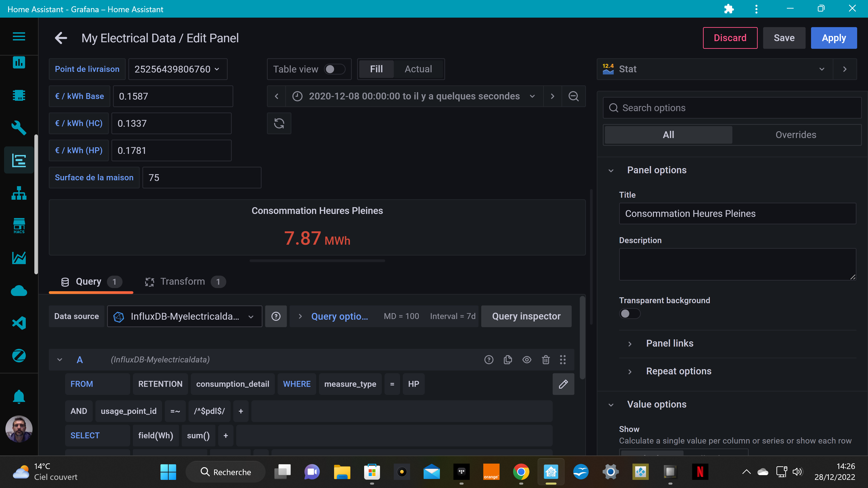Viewport: 868px width, 488px height.
Task: Delete query A with the trash icon
Action: coord(545,359)
